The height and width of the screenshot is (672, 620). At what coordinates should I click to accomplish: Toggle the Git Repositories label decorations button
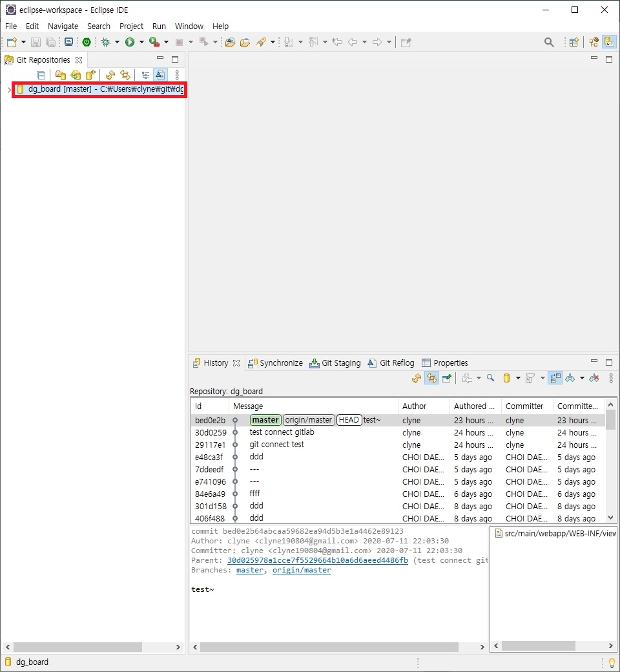pyautogui.click(x=160, y=76)
